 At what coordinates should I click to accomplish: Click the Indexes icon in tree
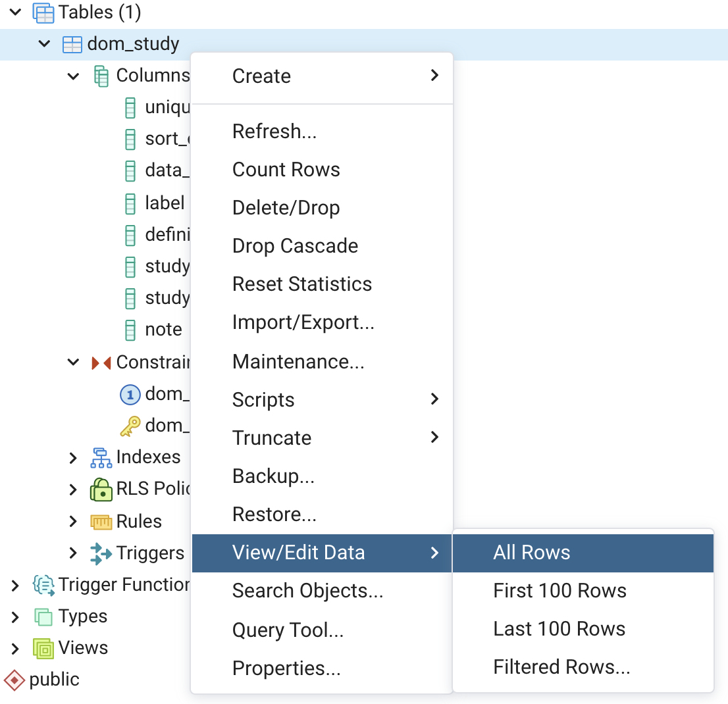coord(101,457)
